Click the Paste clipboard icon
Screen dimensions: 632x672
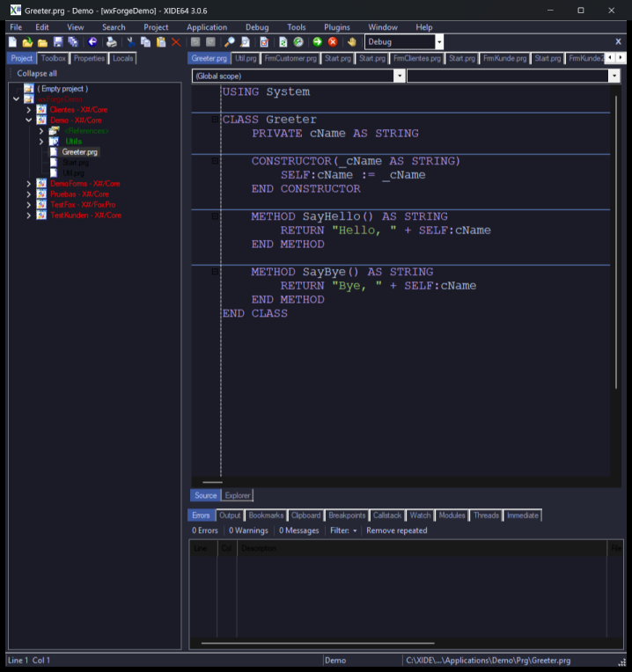click(x=161, y=42)
